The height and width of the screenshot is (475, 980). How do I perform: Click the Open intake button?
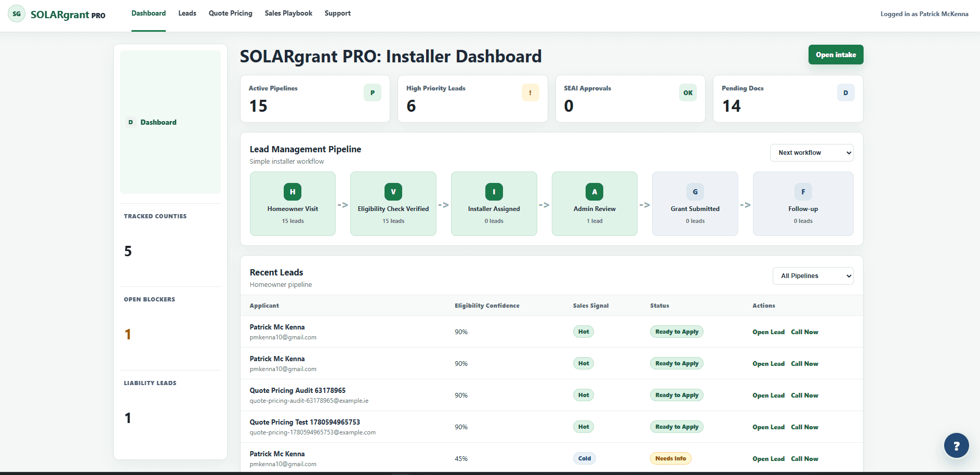click(x=836, y=55)
